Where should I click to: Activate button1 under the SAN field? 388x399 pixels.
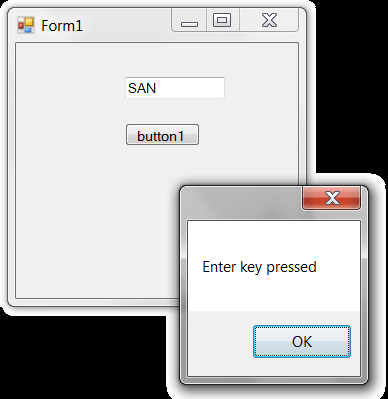tap(162, 135)
